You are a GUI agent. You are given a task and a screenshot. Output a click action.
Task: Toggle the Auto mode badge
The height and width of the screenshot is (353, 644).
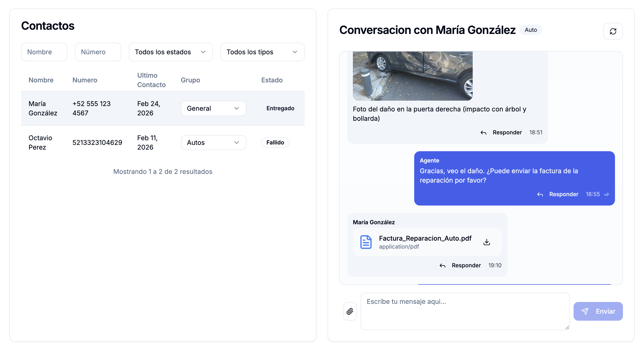(531, 30)
